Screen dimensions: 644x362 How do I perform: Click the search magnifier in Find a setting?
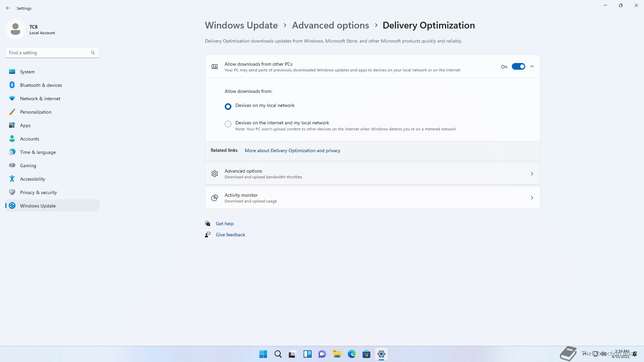coord(93,53)
